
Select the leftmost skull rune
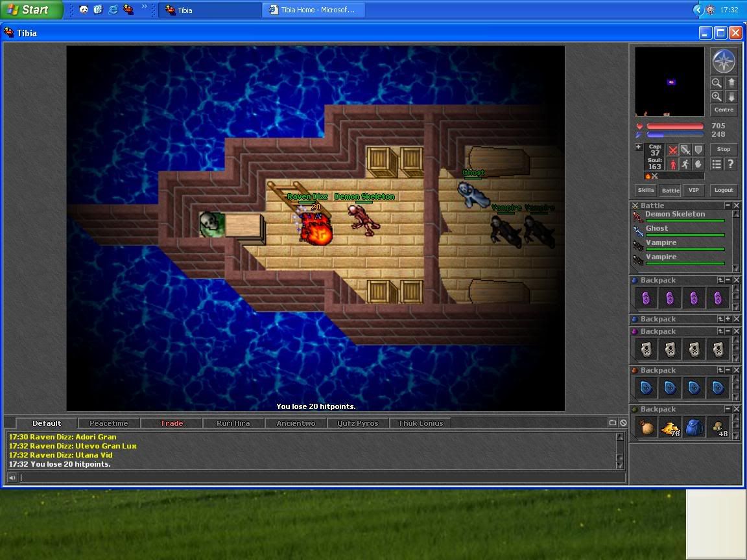click(x=646, y=349)
